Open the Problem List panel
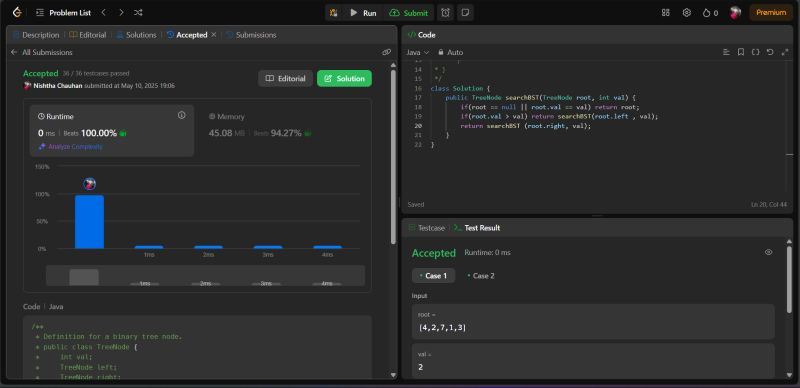800x388 pixels. (64, 13)
